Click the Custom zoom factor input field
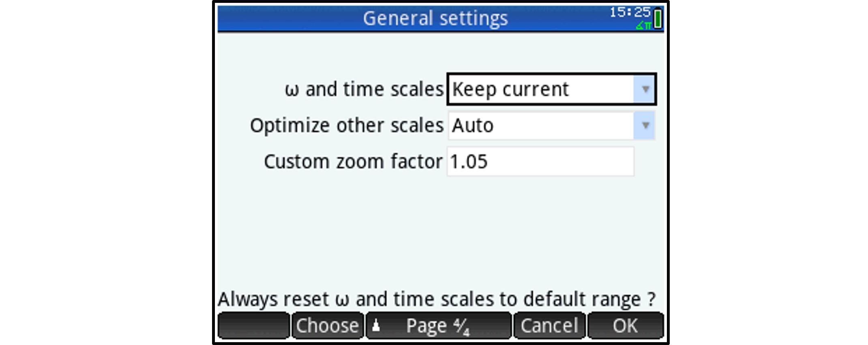Screen dimensions: 868x345 (540, 162)
